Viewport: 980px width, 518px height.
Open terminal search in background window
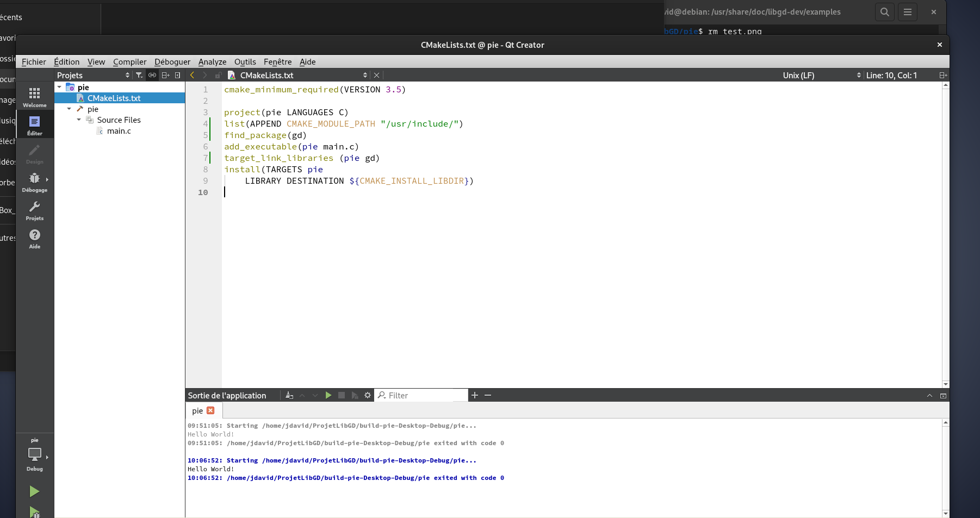tap(885, 12)
